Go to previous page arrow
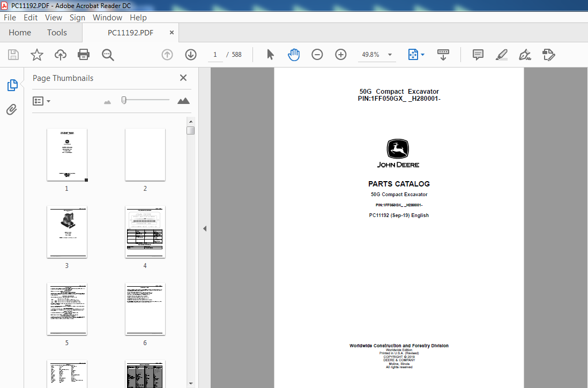Screen dimensions: 588x388 click(x=167, y=55)
